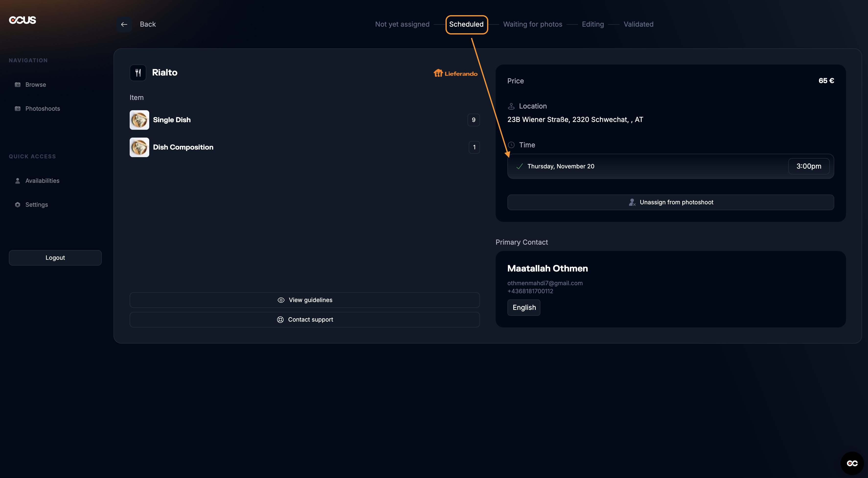Click the Settings gear icon
The height and width of the screenshot is (478, 868).
18,205
